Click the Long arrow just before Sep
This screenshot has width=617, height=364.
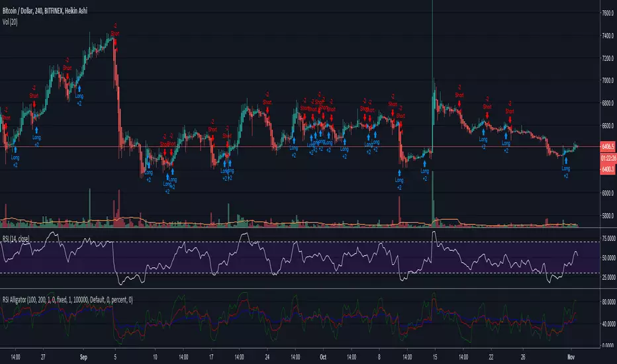point(79,87)
